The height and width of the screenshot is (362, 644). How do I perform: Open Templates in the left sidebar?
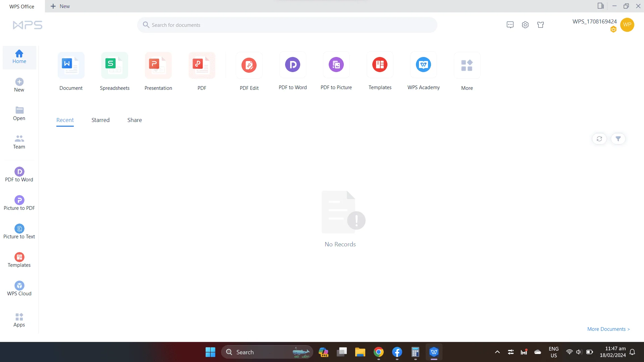click(x=19, y=260)
